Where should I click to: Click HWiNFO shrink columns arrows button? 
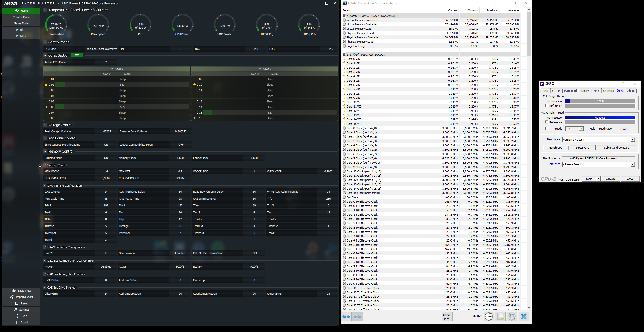[x=357, y=316]
